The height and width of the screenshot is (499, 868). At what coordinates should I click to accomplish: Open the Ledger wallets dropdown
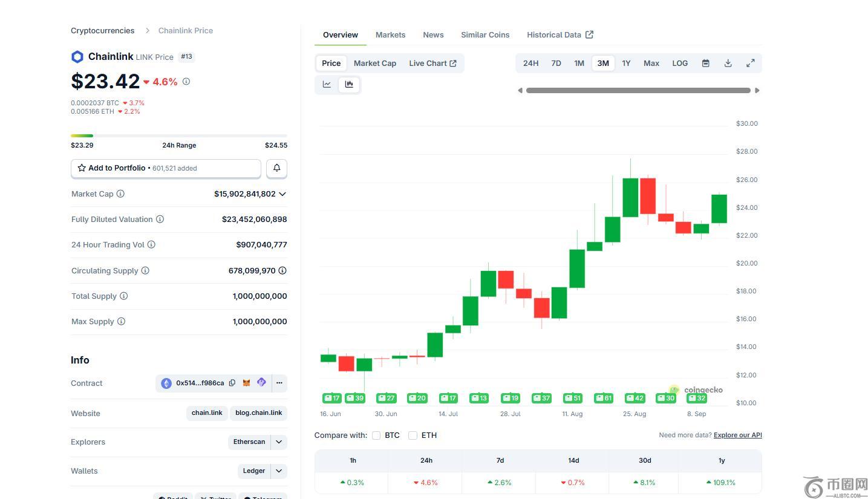279,471
